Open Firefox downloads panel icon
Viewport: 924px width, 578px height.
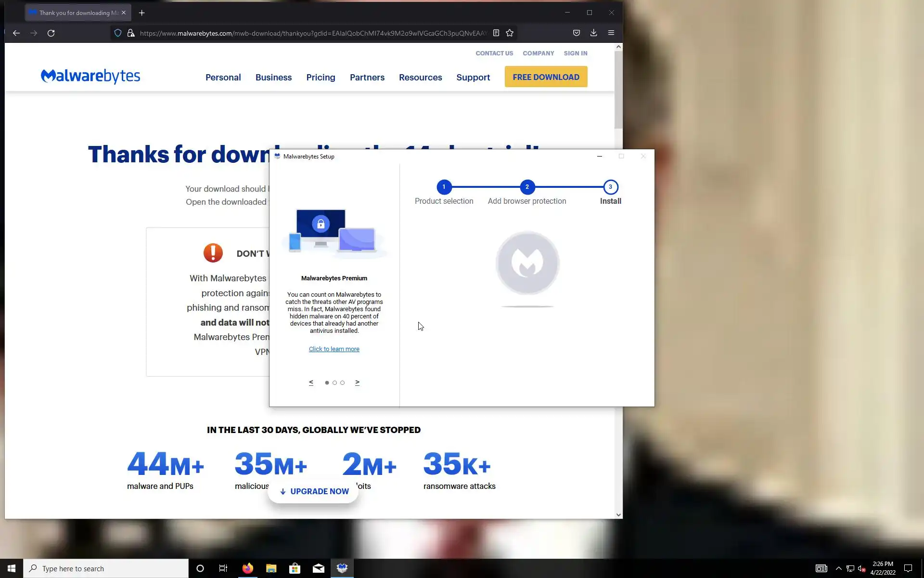593,33
